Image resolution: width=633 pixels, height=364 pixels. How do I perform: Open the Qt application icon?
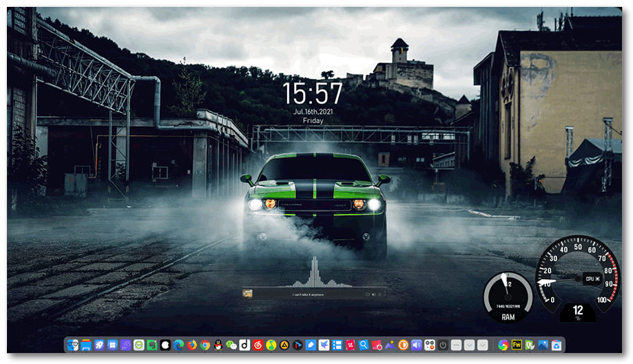(x=530, y=345)
